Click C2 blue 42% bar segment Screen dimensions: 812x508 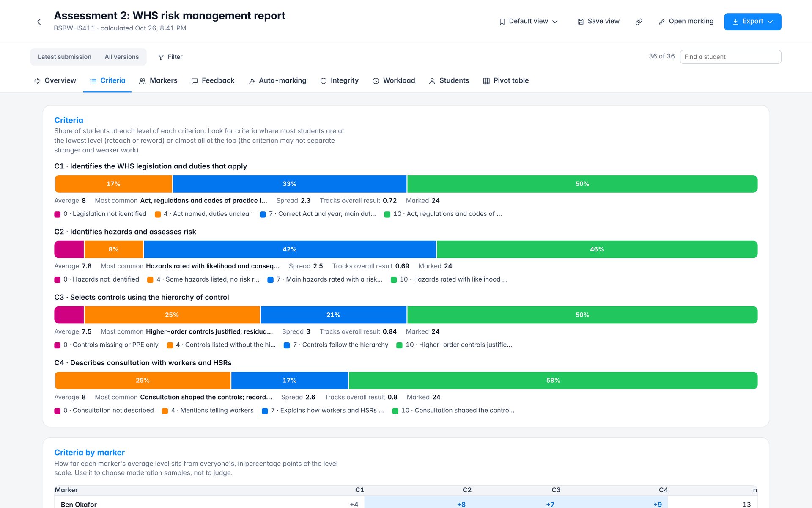(x=290, y=249)
